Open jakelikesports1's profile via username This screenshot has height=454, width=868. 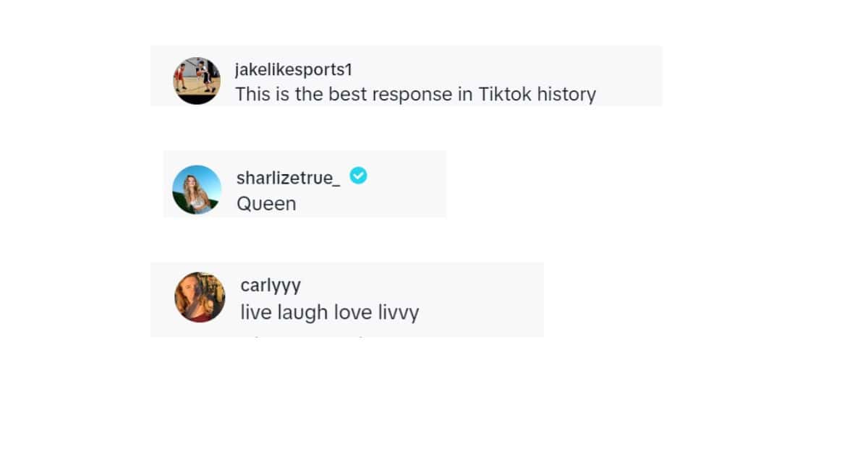292,69
